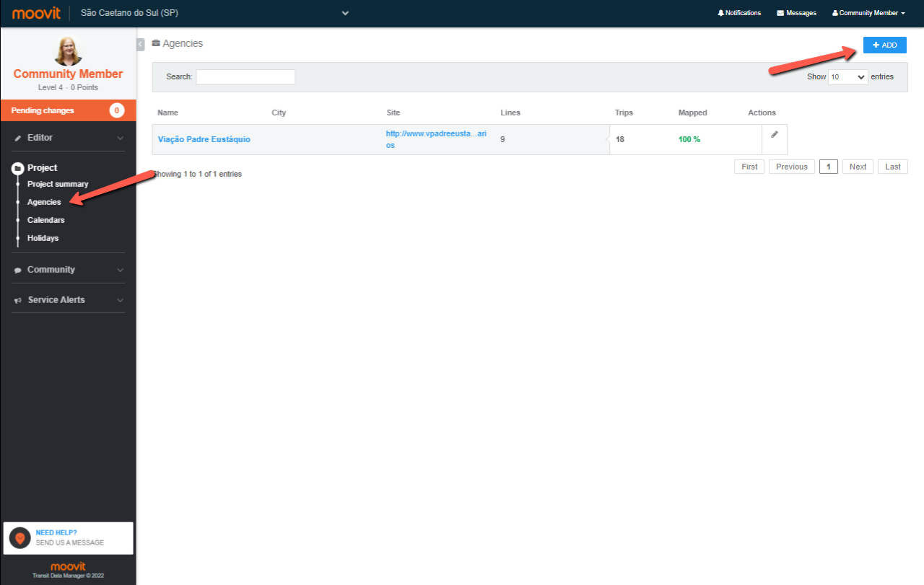Open Calendars in the sidebar
Image resolution: width=924 pixels, height=585 pixels.
click(x=45, y=220)
